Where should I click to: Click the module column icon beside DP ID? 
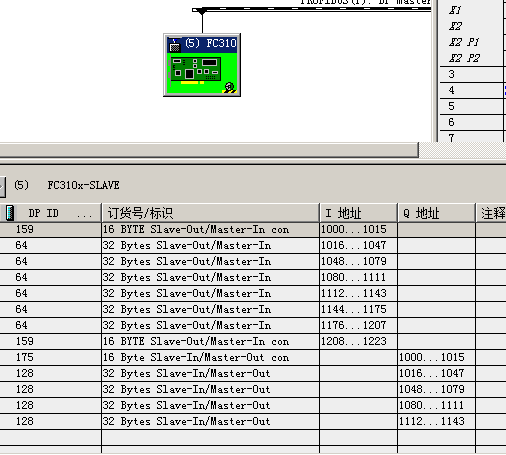pyautogui.click(x=10, y=213)
